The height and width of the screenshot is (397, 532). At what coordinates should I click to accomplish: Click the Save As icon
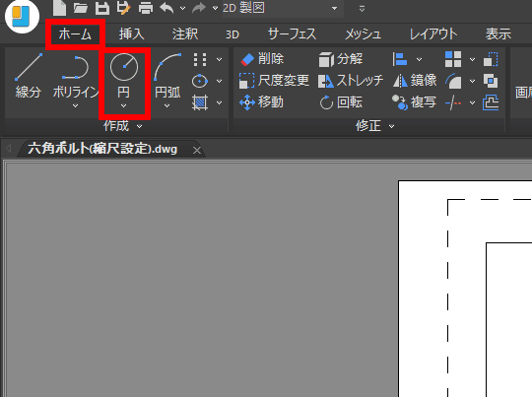coord(123,8)
